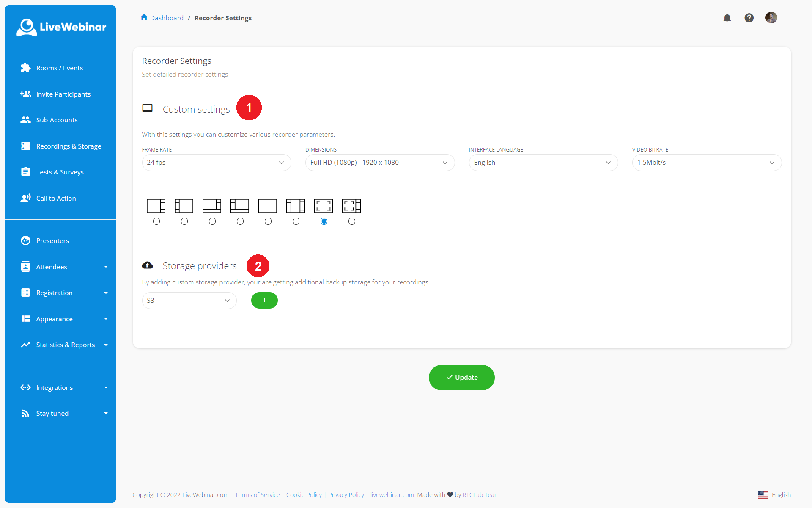Click the Dashboard home icon in breadcrumb
Image resolution: width=812 pixels, height=508 pixels.
pos(144,18)
